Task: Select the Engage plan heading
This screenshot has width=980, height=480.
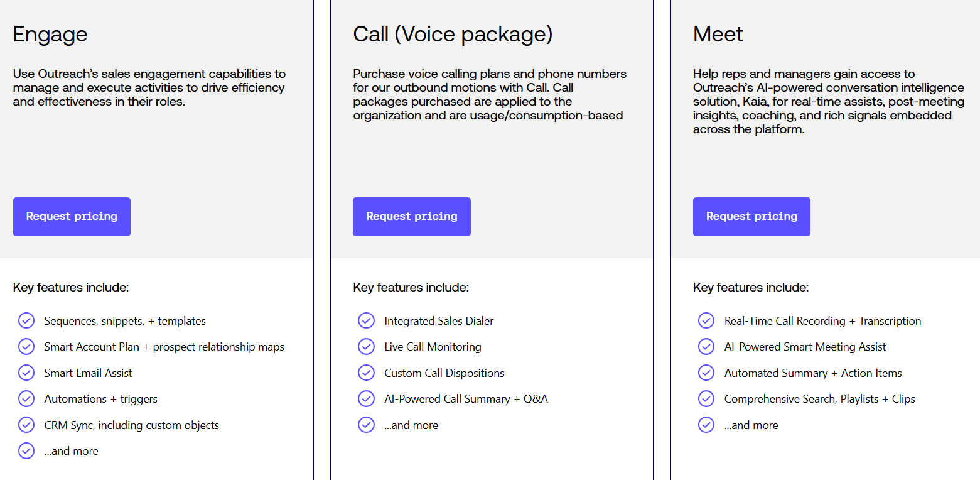Action: (50, 35)
